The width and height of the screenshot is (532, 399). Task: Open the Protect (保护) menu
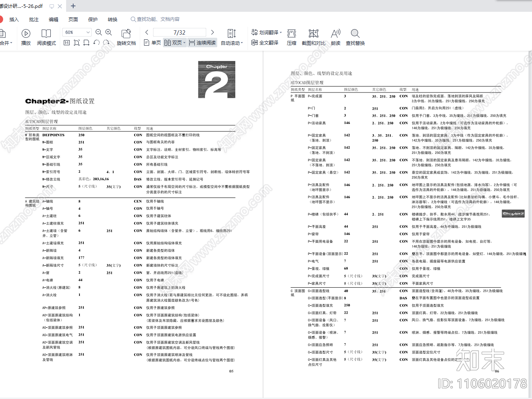93,19
